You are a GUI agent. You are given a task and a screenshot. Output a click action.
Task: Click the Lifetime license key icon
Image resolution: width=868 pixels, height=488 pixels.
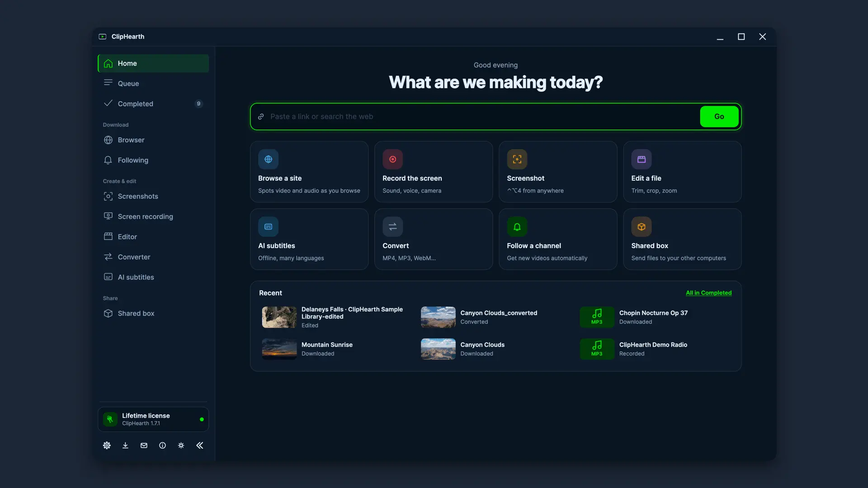(x=110, y=419)
